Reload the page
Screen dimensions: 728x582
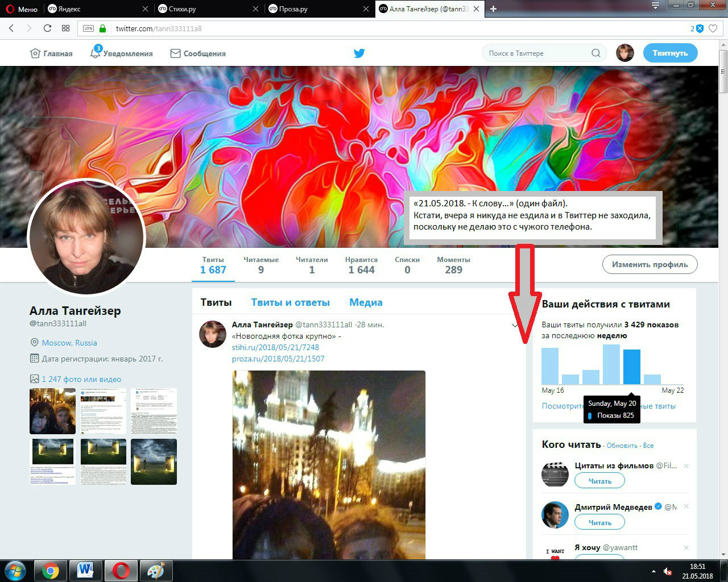[x=47, y=28]
